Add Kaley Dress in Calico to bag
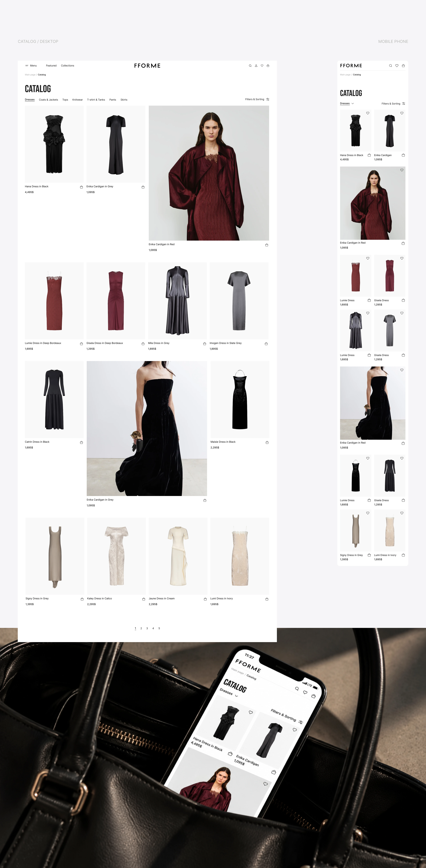The image size is (426, 868). (144, 599)
